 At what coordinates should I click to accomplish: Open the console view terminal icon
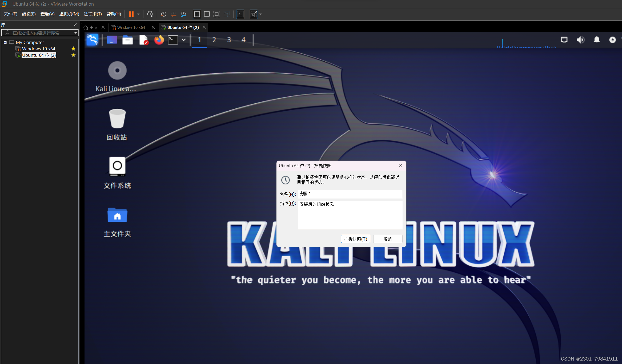click(240, 14)
